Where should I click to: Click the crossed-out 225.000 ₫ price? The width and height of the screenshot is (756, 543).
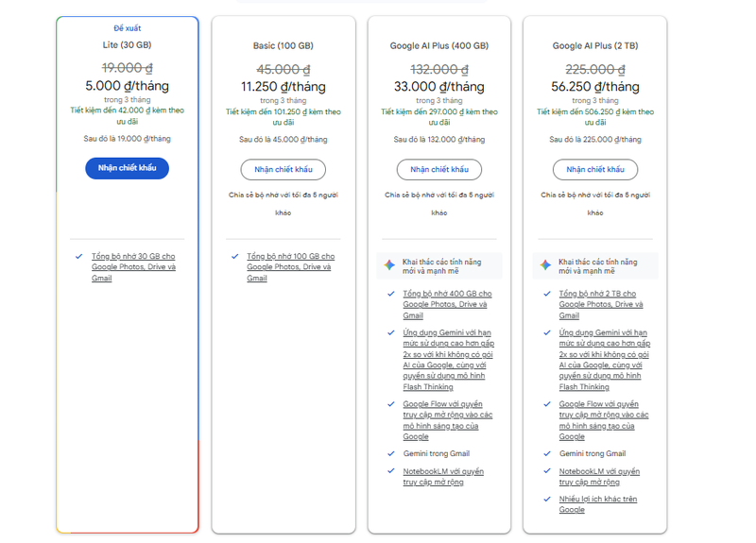595,69
